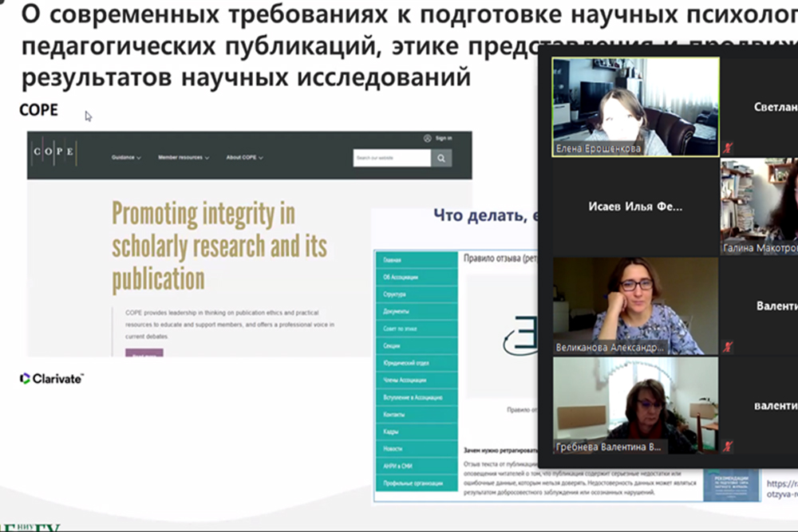
Task: Open Новости in the teal sidebar
Action: (393, 449)
